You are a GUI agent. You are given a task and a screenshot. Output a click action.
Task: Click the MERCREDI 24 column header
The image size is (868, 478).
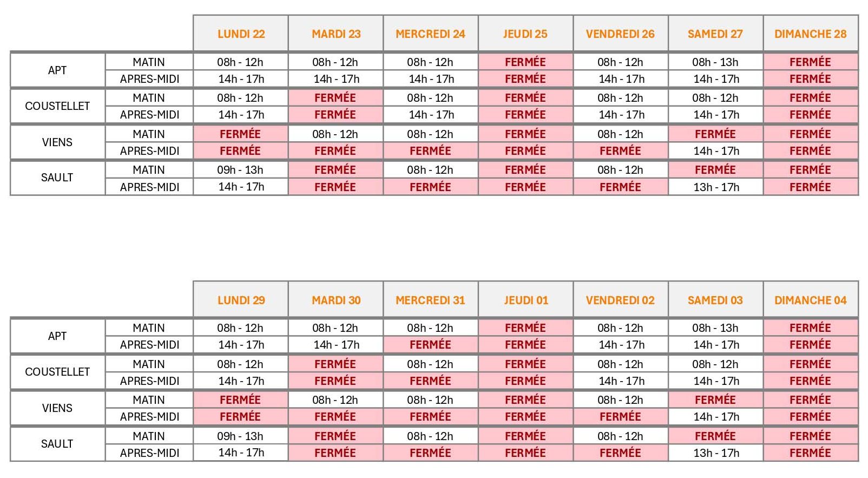(430, 34)
